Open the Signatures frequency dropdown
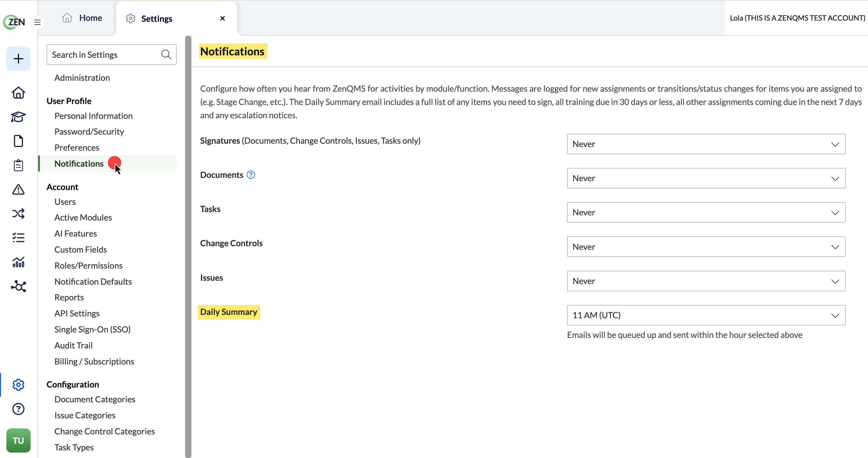 [x=706, y=144]
